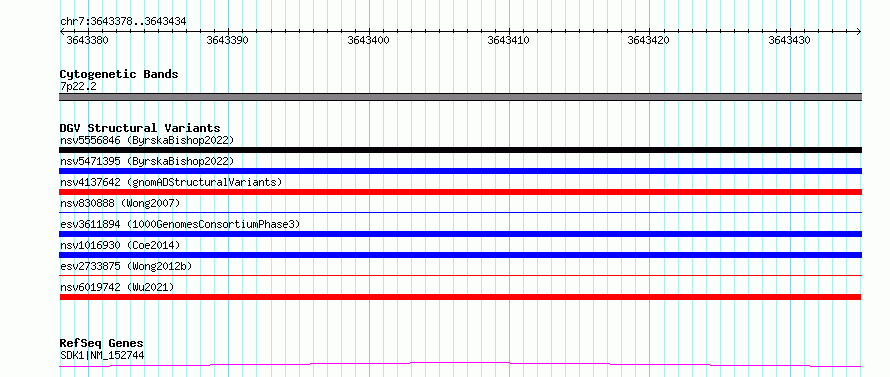890x377 pixels.
Task: Click the gray 7p22.2 cytogenetic band bar
Action: click(x=460, y=97)
